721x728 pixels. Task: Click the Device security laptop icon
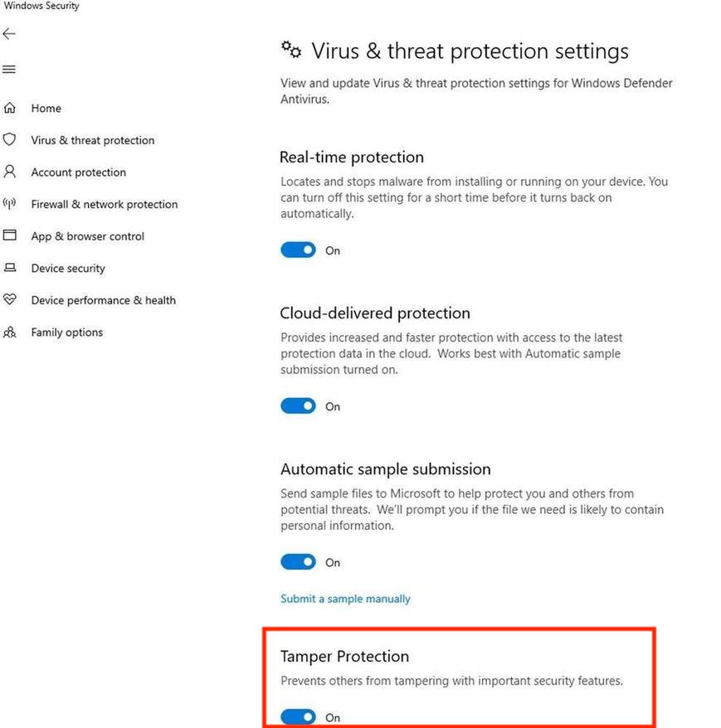coord(10,268)
